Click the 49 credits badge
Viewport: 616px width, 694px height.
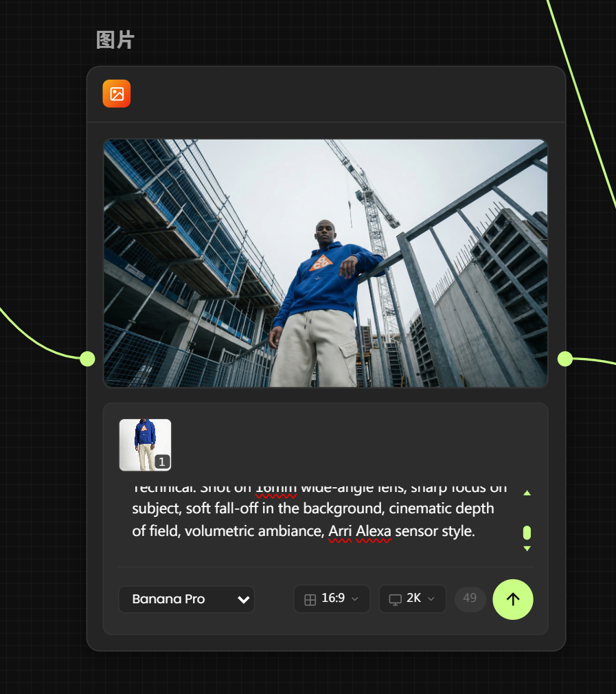(470, 598)
